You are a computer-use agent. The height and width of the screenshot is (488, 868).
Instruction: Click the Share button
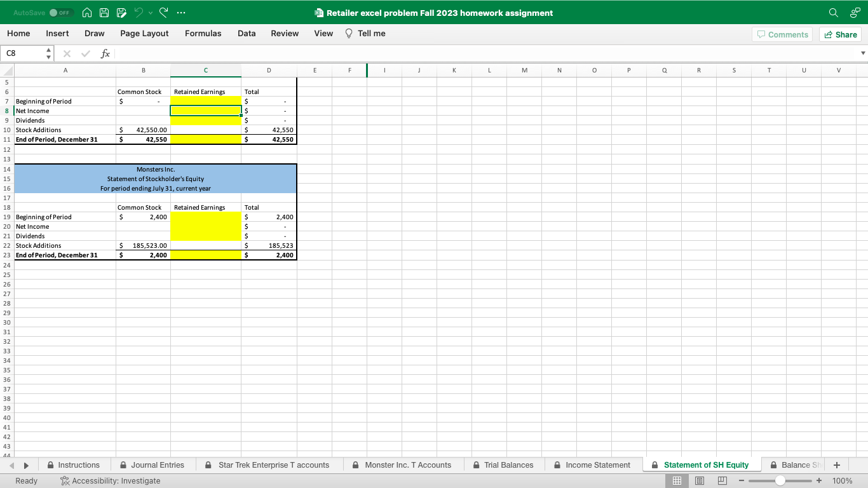[x=840, y=34]
